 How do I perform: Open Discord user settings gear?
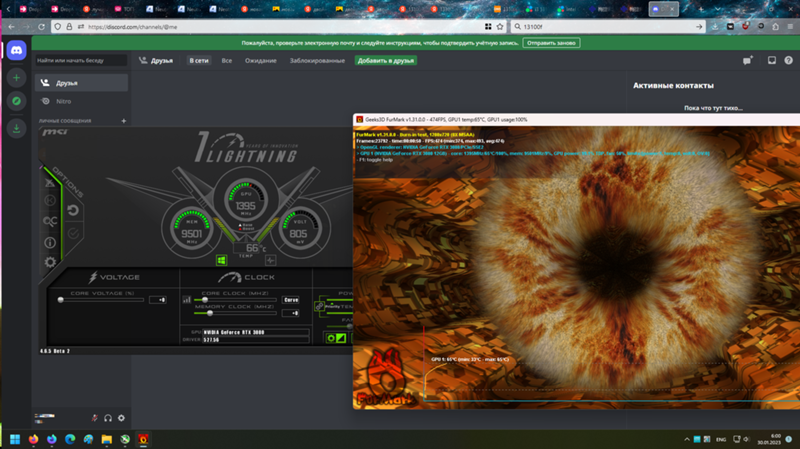click(121, 418)
